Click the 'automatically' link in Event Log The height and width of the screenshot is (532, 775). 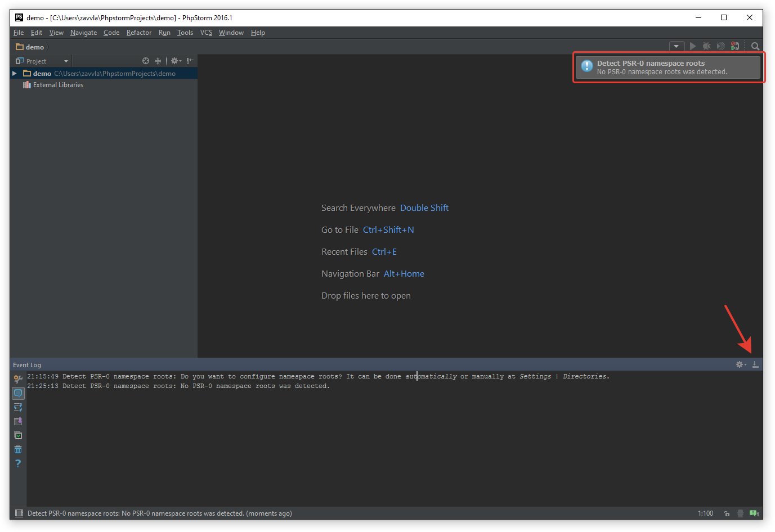431,376
